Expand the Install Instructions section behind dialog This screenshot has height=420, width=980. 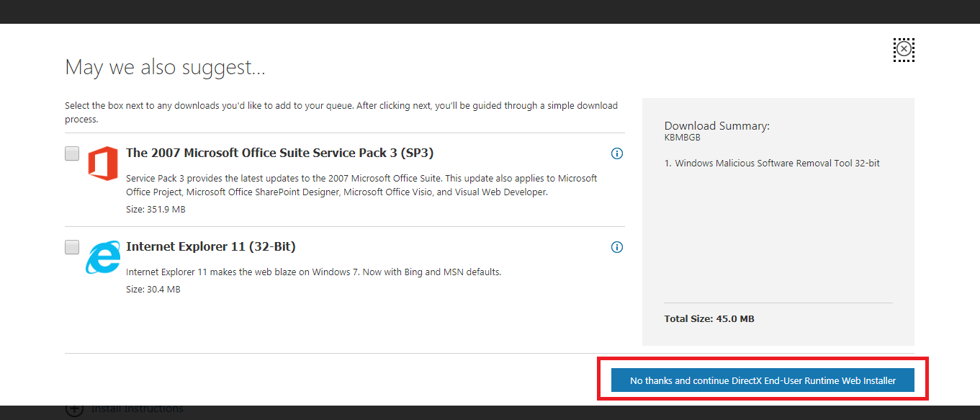point(124,409)
